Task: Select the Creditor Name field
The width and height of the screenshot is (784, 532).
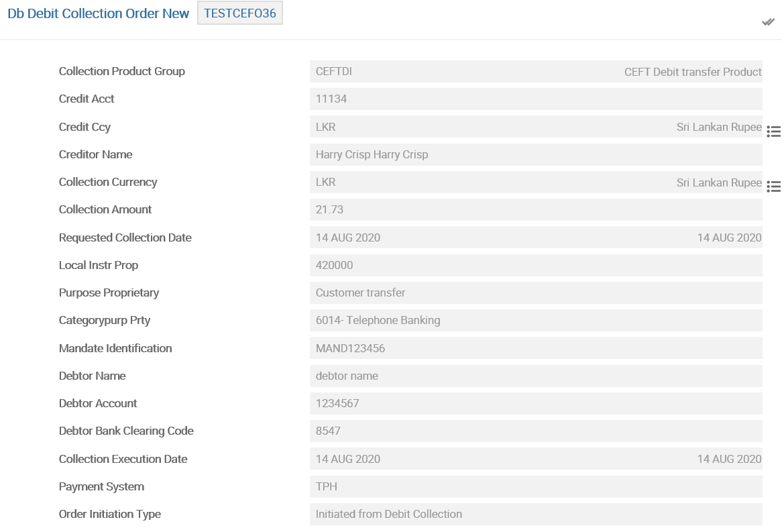Action: (535, 154)
